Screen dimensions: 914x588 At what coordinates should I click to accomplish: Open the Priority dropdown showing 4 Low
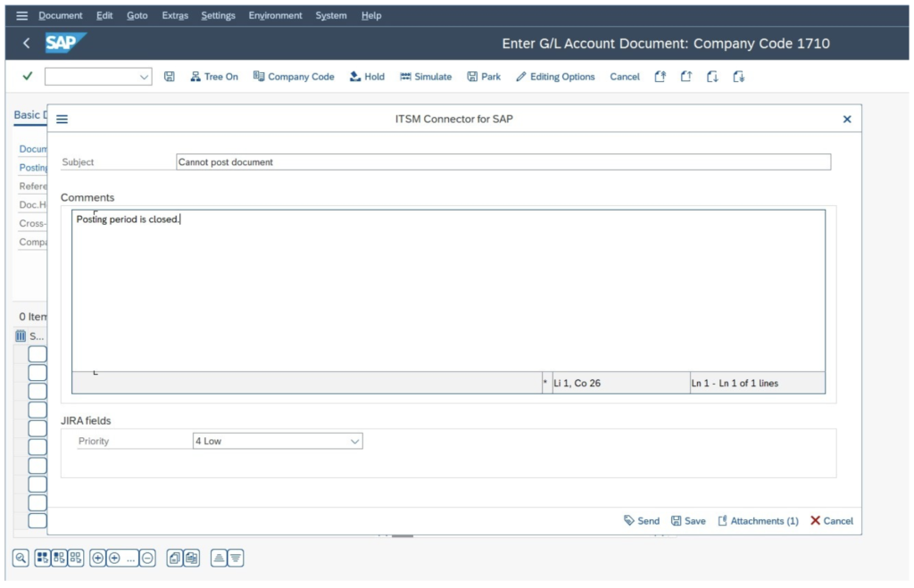(x=278, y=441)
